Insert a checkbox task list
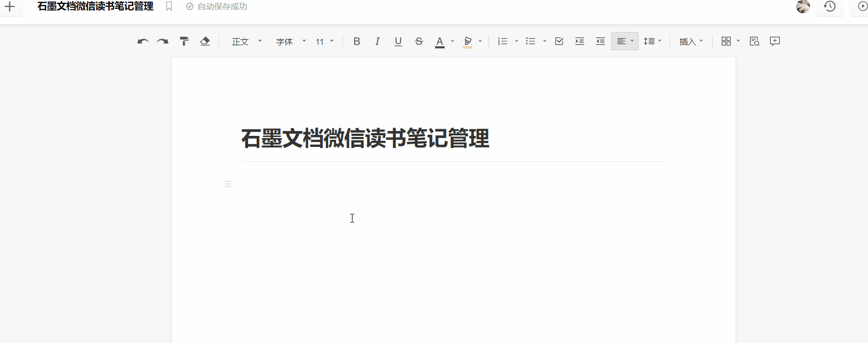This screenshot has width=868, height=343. (x=559, y=41)
